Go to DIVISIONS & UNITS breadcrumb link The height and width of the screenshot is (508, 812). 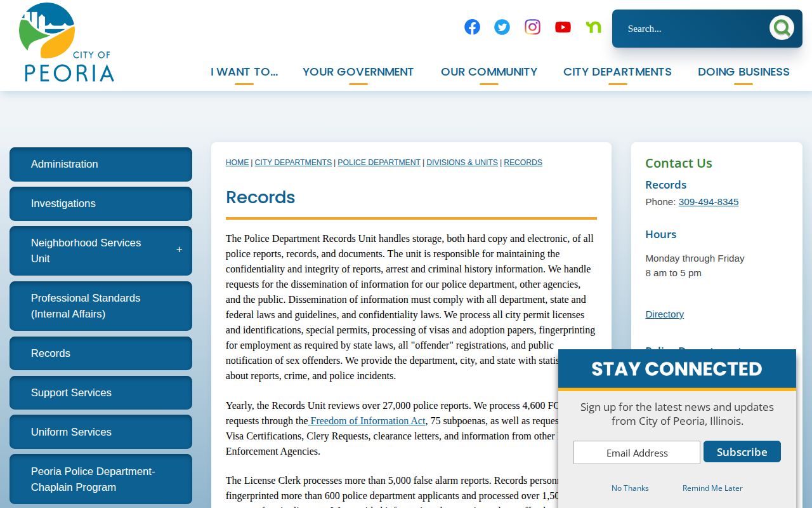tap(462, 163)
